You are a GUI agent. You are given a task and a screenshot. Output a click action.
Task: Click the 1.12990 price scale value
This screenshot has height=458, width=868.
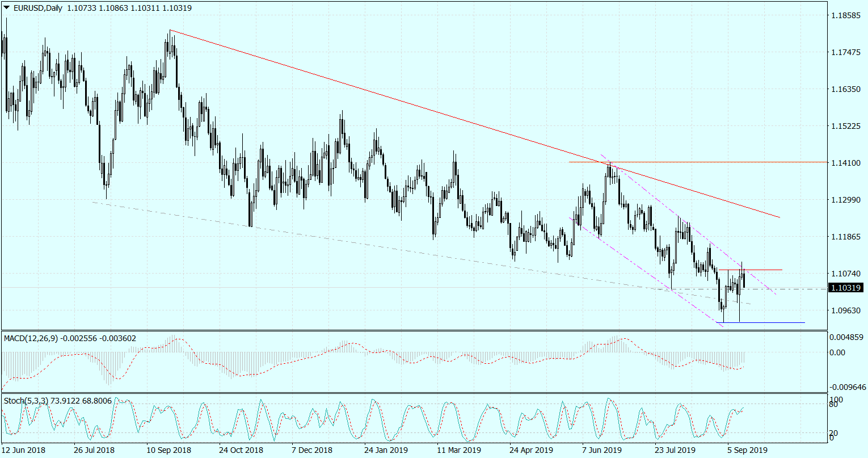click(845, 200)
